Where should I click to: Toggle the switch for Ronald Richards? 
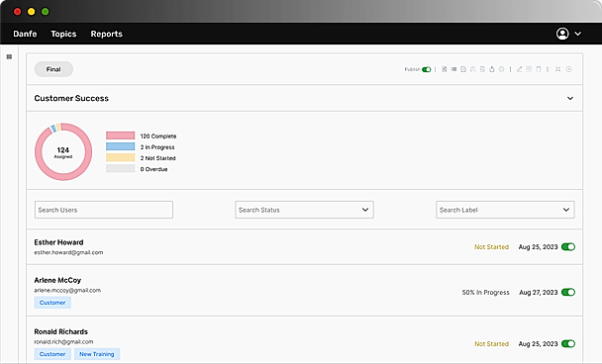568,343
